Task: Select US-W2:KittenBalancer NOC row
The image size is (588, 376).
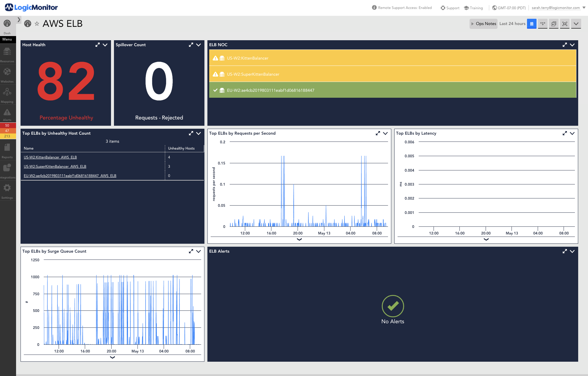Action: 392,58
